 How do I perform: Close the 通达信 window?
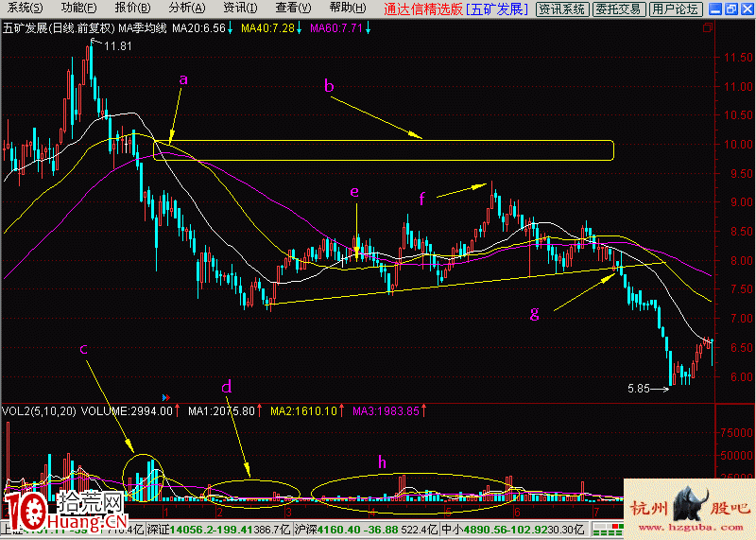pos(747,9)
